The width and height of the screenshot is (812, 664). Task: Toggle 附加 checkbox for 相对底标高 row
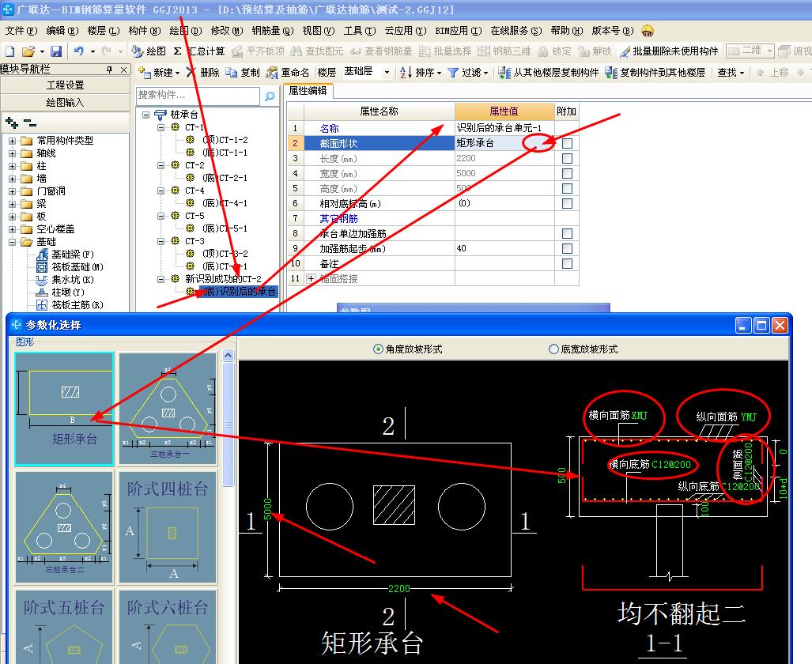coord(567,204)
